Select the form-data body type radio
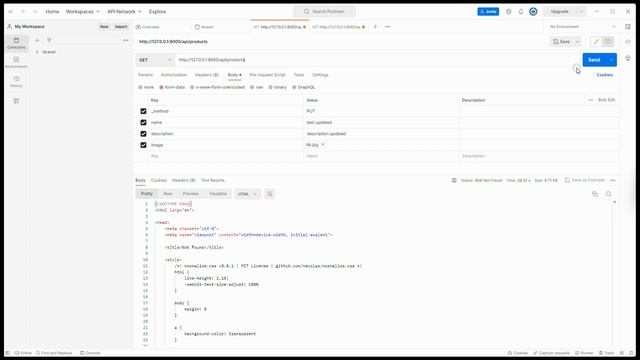 click(x=162, y=87)
